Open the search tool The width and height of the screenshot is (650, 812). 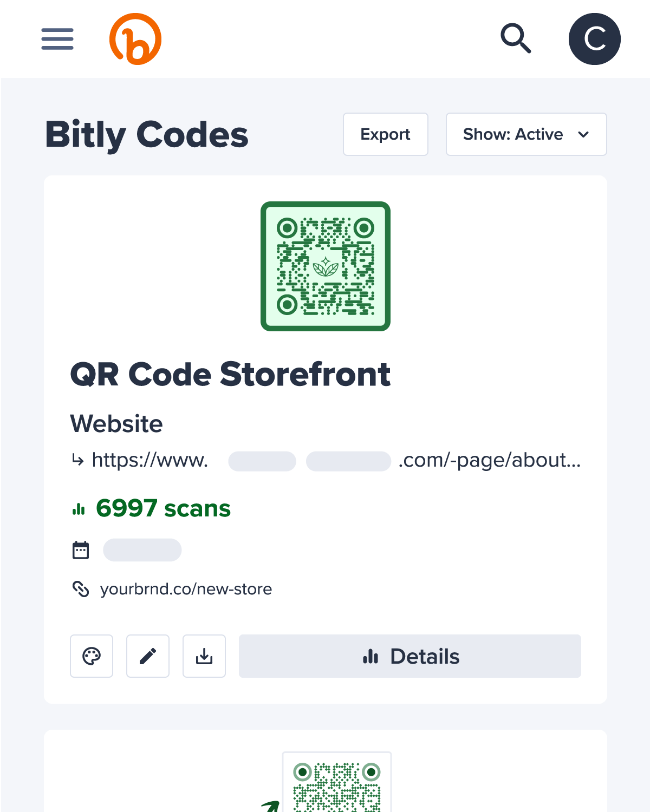(x=516, y=38)
